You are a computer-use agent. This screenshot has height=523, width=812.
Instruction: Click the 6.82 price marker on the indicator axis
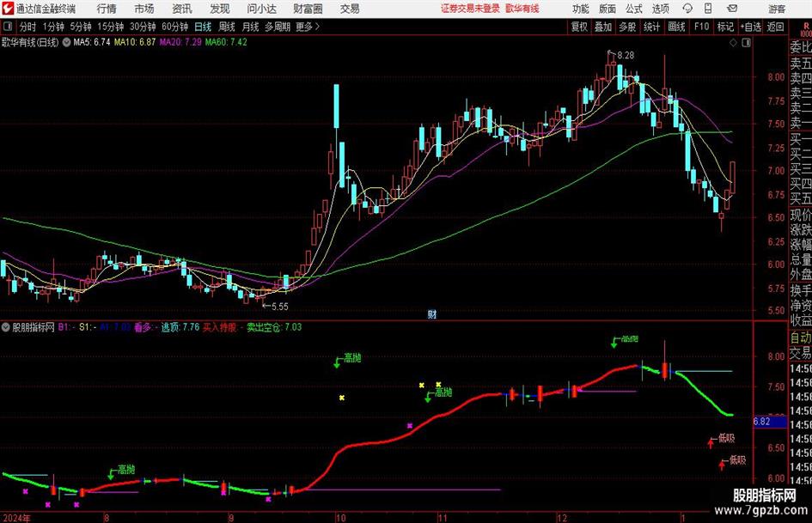point(770,422)
